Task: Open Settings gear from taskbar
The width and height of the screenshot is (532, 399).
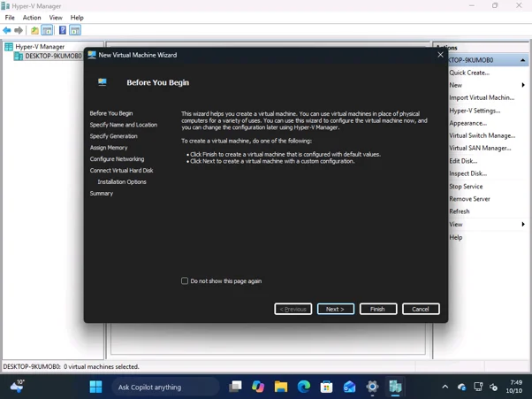Action: point(372,387)
